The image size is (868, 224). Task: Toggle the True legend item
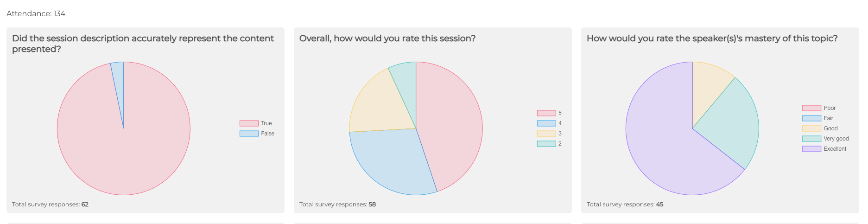tap(249, 123)
